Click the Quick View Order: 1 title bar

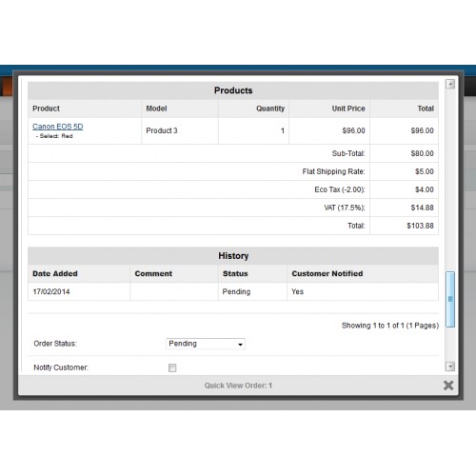point(238,386)
